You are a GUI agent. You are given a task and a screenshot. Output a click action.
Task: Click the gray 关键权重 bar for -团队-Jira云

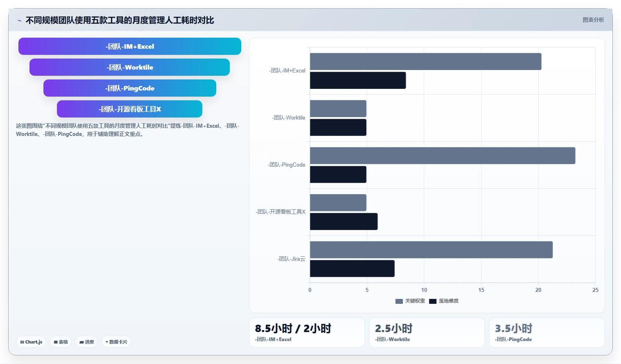pos(431,250)
